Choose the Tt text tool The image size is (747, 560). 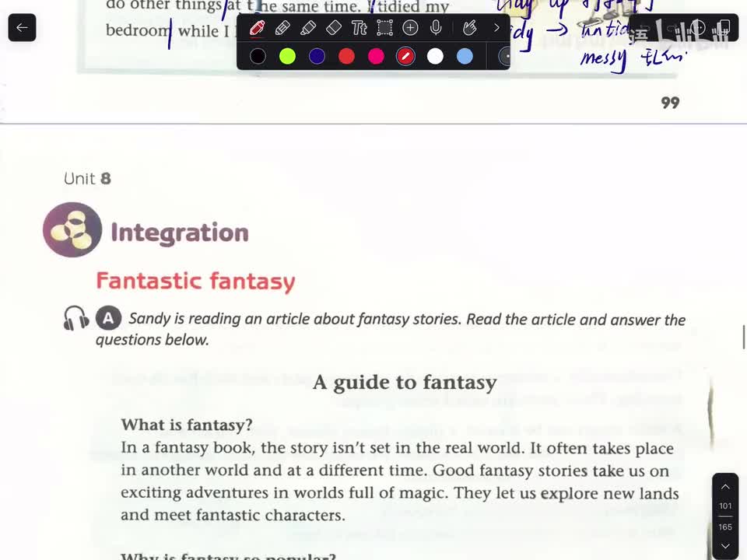[359, 28]
